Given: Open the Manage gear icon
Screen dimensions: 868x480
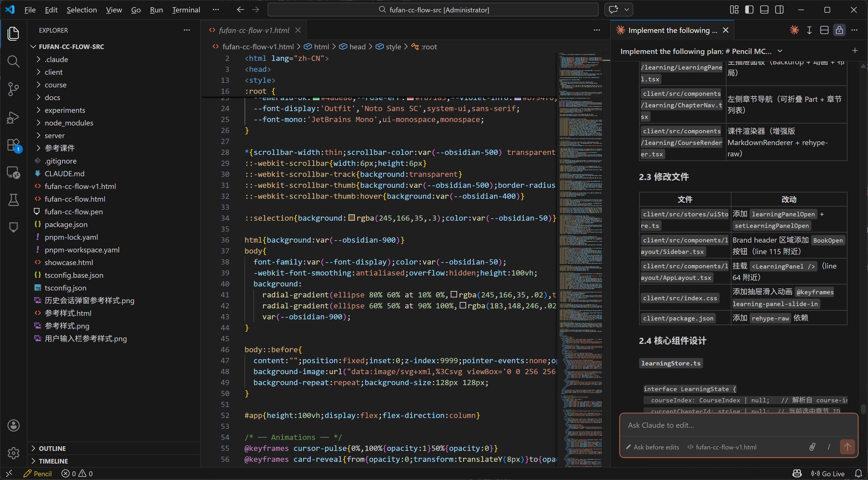Looking at the screenshot, I should coord(13,453).
